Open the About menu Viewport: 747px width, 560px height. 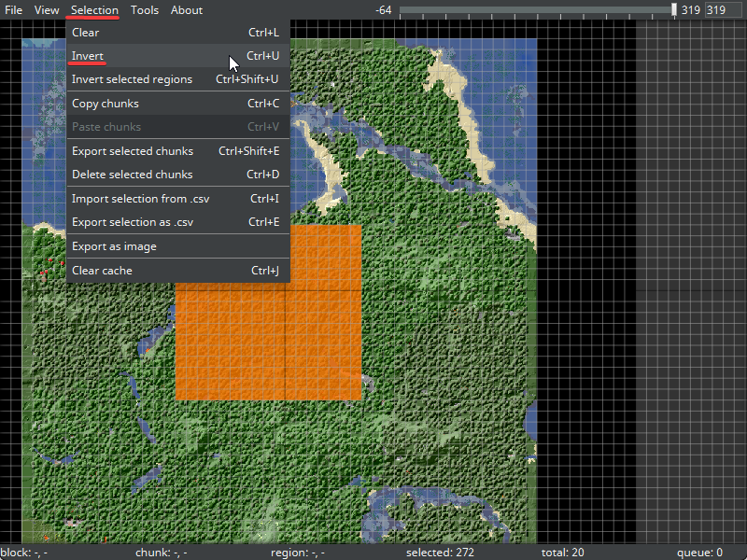point(186,10)
